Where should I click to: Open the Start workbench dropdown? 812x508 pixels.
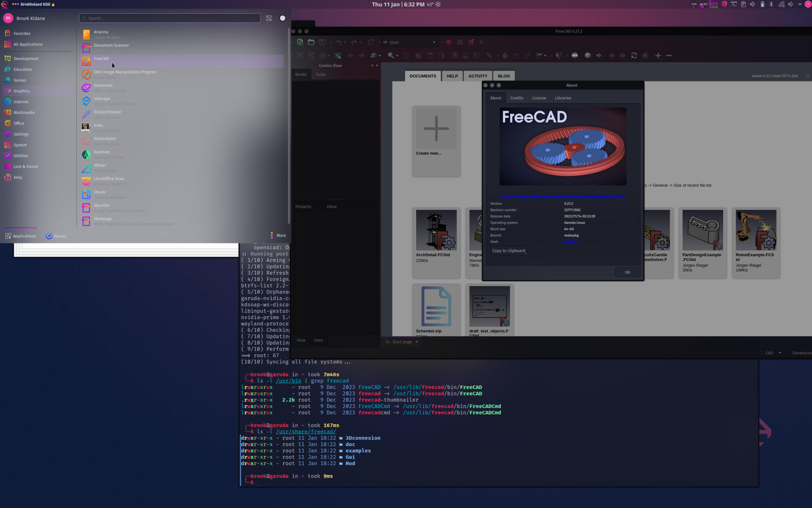coord(409,42)
